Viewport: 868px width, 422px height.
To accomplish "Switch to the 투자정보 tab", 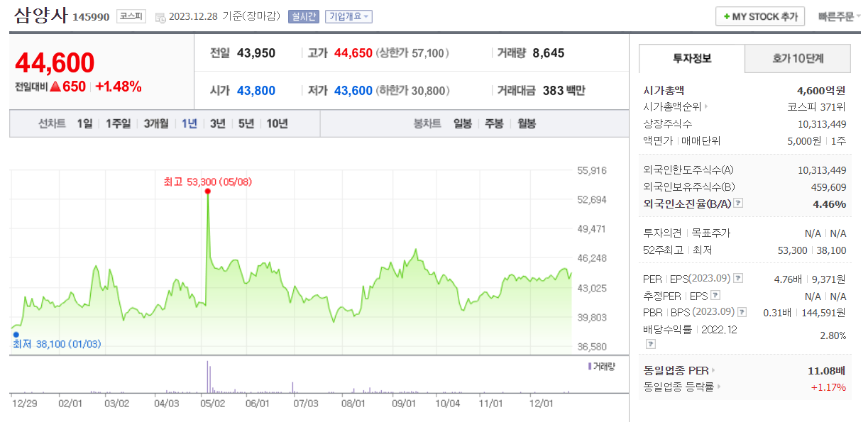I will [692, 58].
